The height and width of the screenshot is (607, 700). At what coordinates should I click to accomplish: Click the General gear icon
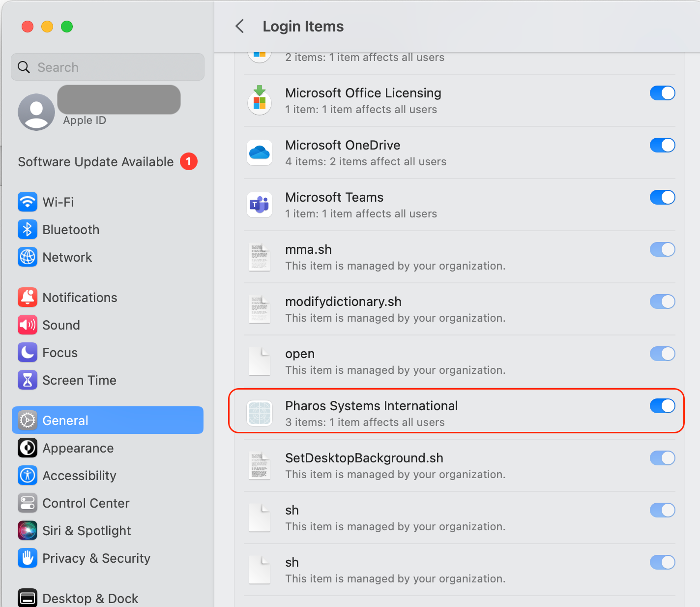[28, 420]
